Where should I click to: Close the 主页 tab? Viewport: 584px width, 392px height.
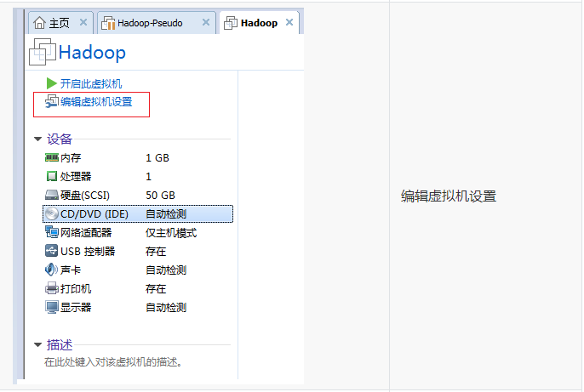click(83, 22)
